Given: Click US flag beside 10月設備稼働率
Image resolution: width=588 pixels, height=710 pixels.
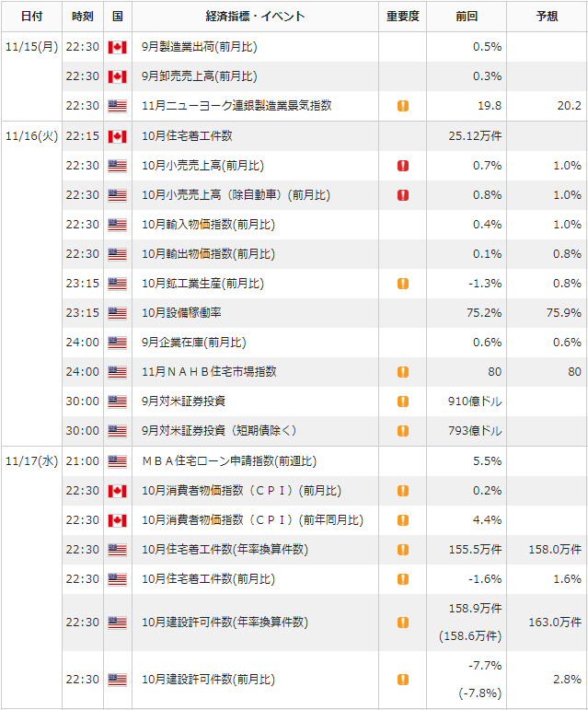Looking at the screenshot, I should [x=117, y=313].
